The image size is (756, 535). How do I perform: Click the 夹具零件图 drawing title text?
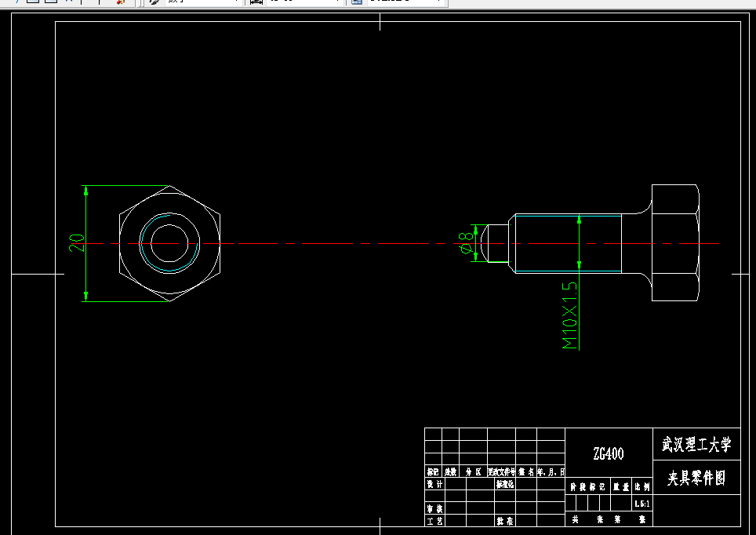click(696, 478)
